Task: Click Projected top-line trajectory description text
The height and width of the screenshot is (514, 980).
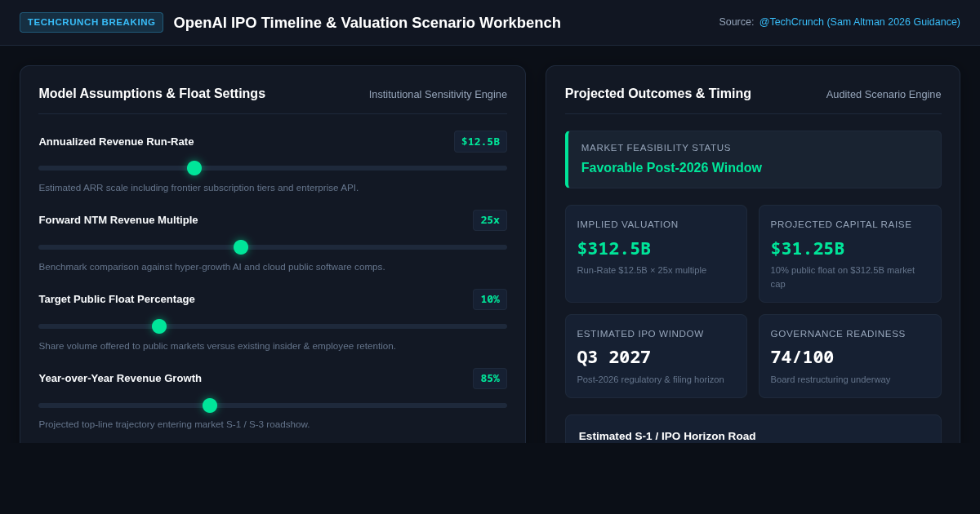Action: point(175,424)
